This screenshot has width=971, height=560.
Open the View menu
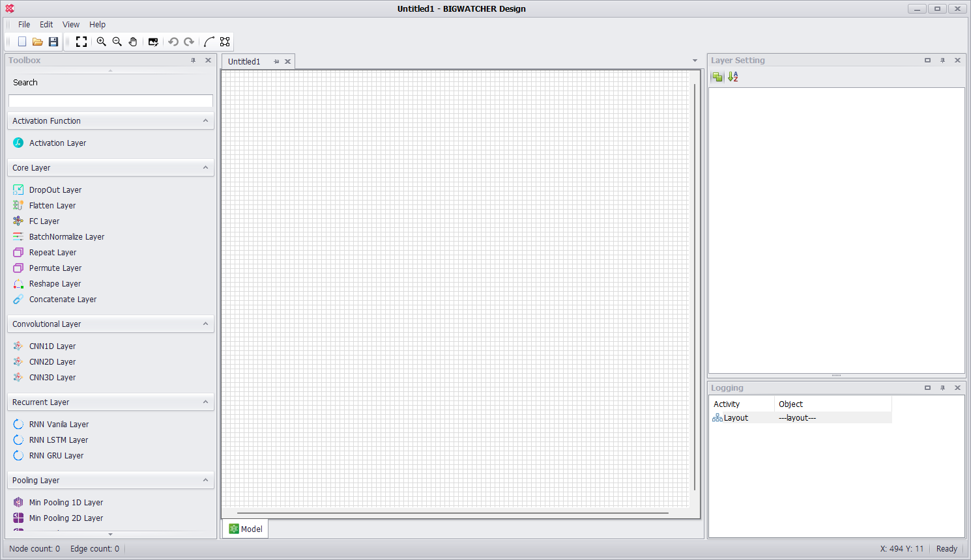coord(71,25)
